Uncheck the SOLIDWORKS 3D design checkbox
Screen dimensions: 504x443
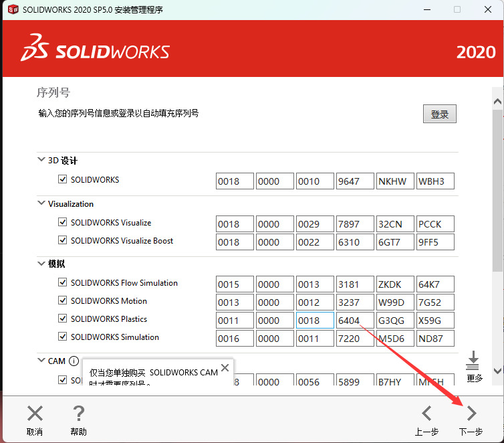point(62,179)
